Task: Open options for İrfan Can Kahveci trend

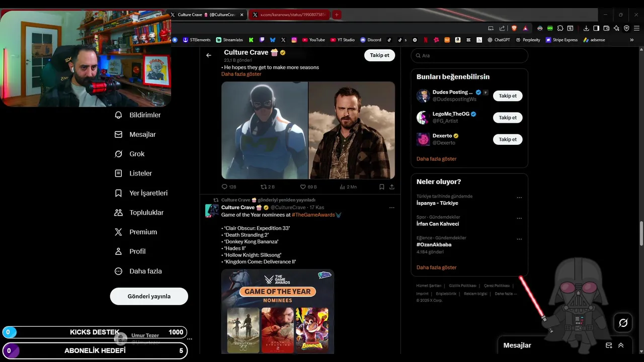Action: point(519,218)
